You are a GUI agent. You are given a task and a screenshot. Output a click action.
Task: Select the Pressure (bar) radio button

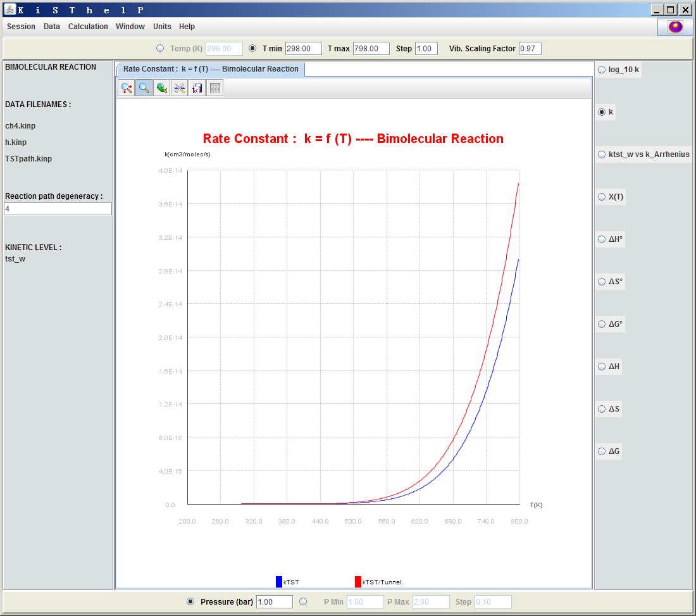pyautogui.click(x=190, y=602)
